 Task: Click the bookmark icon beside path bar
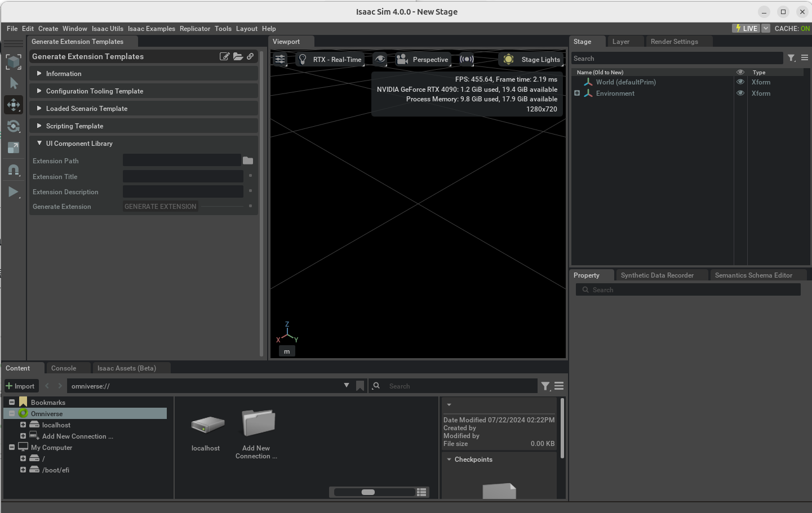(x=360, y=386)
